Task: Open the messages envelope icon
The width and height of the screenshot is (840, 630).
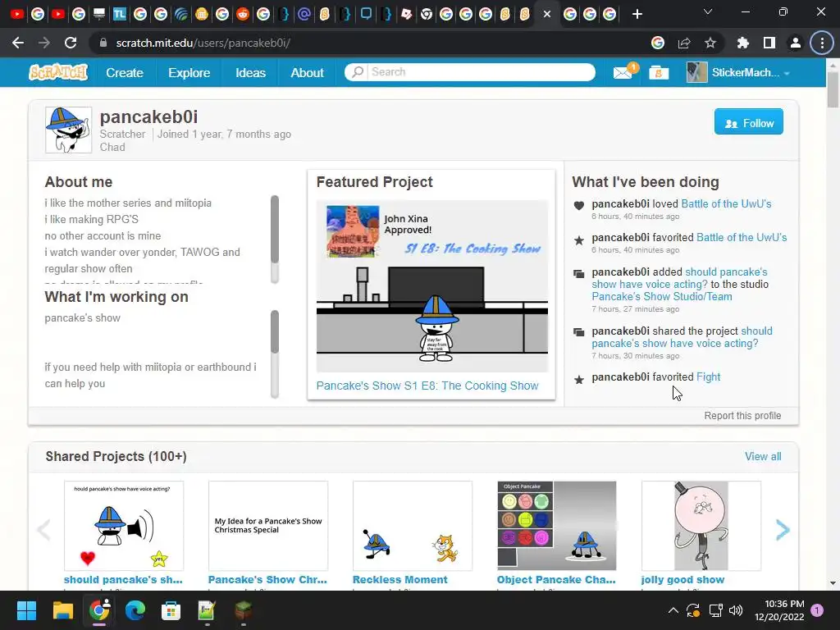Action: [x=623, y=72]
